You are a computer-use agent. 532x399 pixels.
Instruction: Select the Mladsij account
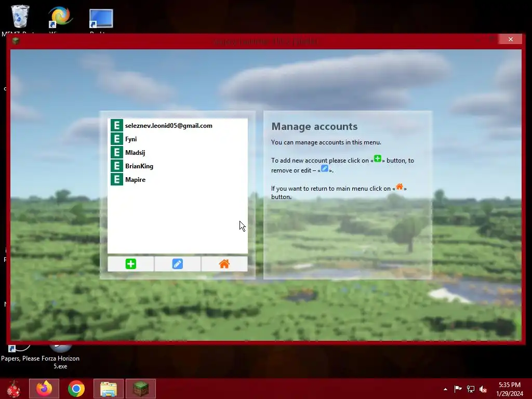[x=178, y=153]
